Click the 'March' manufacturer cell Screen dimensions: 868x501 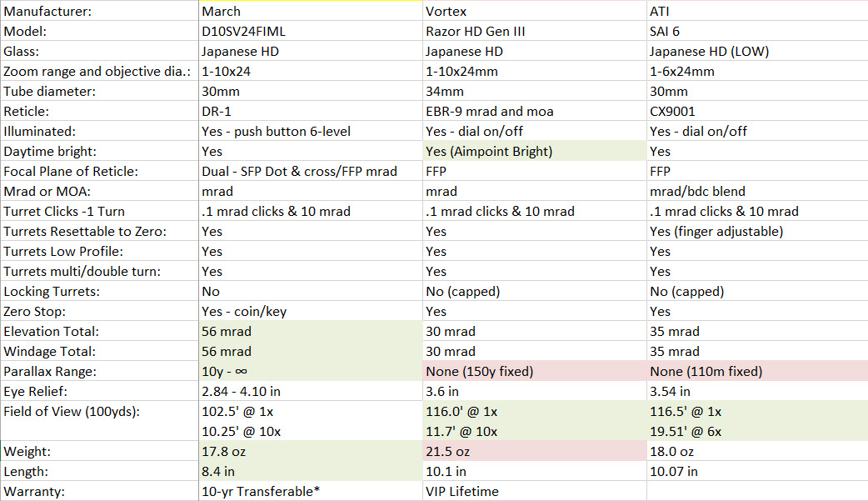point(311,11)
